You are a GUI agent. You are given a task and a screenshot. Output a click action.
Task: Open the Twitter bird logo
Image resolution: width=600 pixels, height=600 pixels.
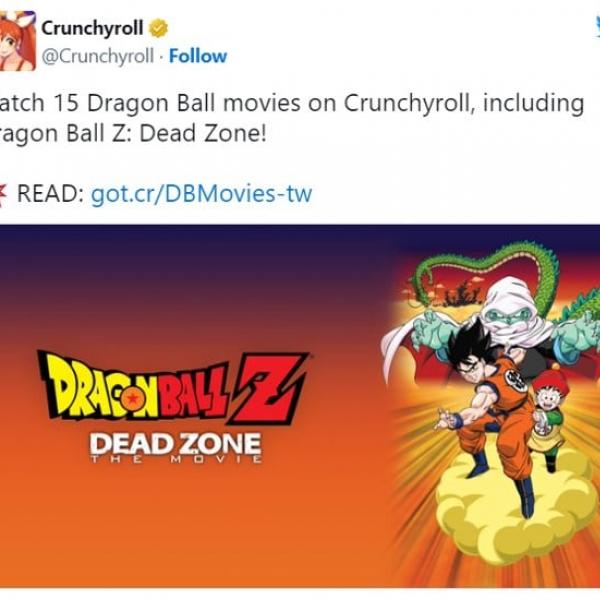click(597, 28)
